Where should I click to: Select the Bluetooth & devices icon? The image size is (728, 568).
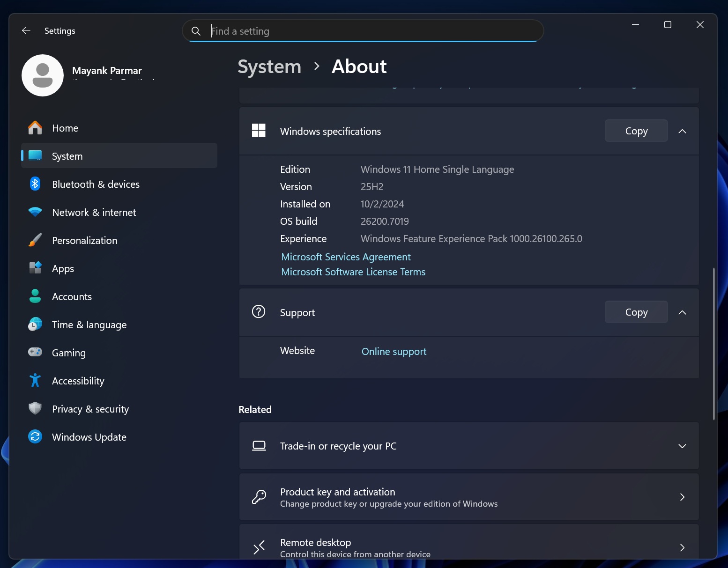click(x=35, y=184)
